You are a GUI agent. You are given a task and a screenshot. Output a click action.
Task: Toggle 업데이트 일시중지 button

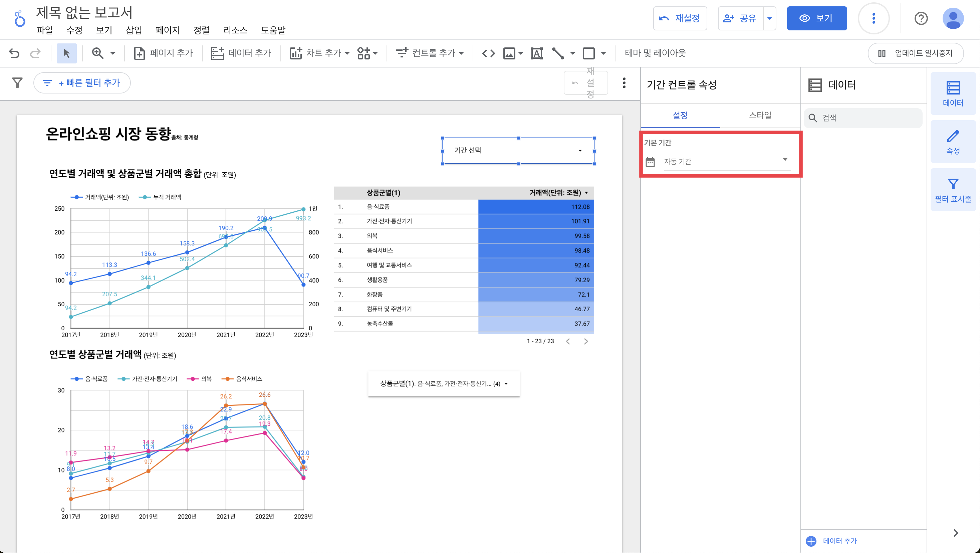pos(915,53)
